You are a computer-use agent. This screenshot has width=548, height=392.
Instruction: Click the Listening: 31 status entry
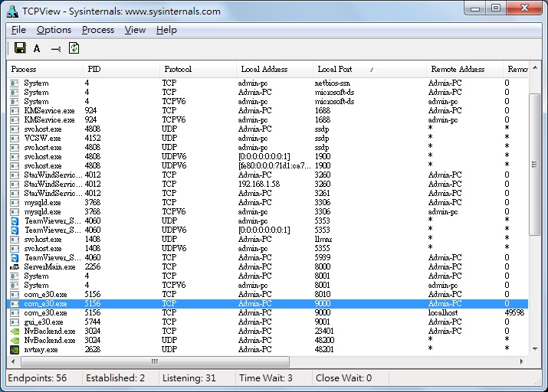(x=189, y=378)
